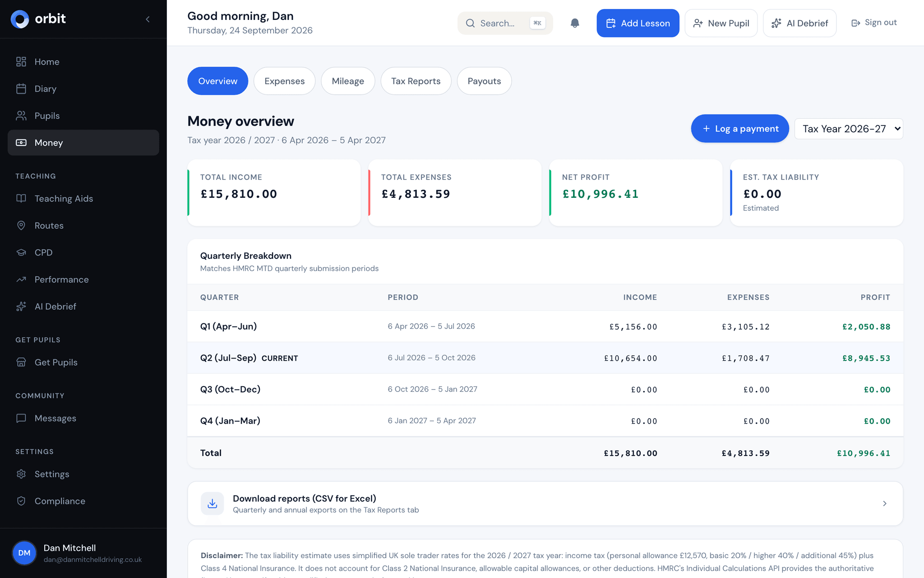The width and height of the screenshot is (924, 578).
Task: View the Performance page
Action: (x=83, y=280)
